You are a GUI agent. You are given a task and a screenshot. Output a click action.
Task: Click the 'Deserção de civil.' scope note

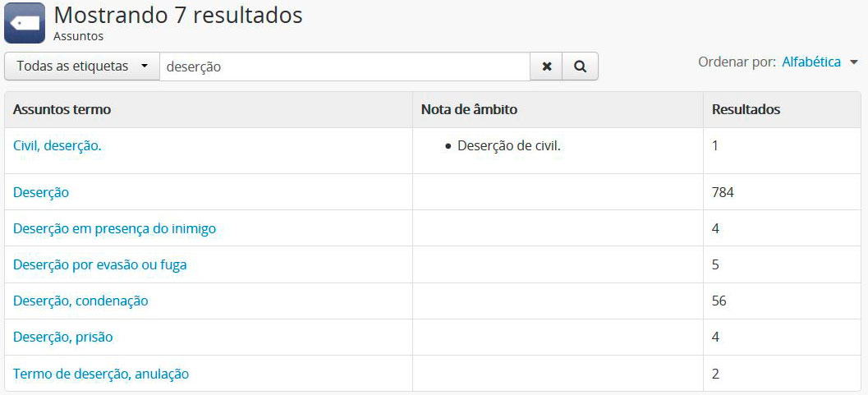[509, 146]
